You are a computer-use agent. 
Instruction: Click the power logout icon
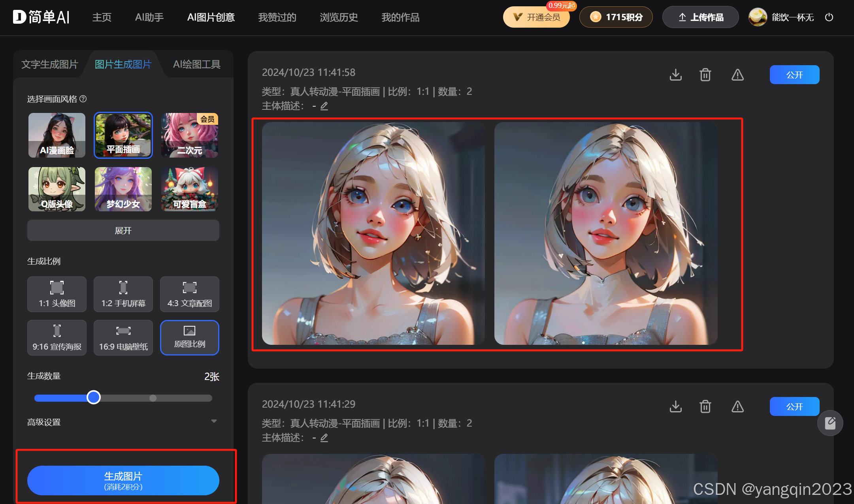click(x=829, y=17)
